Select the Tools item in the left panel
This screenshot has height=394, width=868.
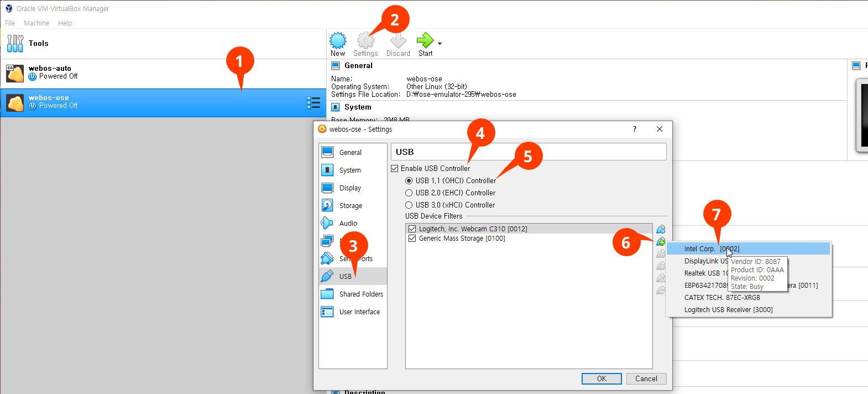click(x=163, y=43)
